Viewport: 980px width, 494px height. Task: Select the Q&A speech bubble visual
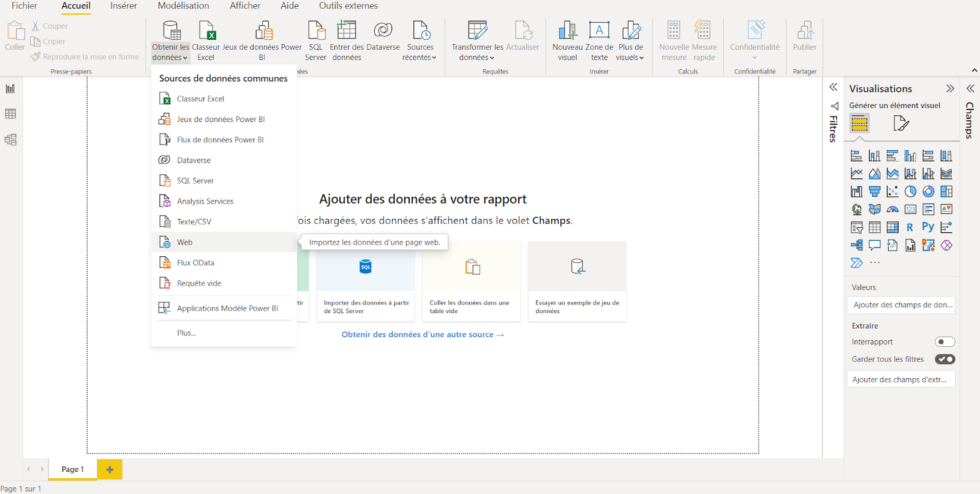click(875, 246)
